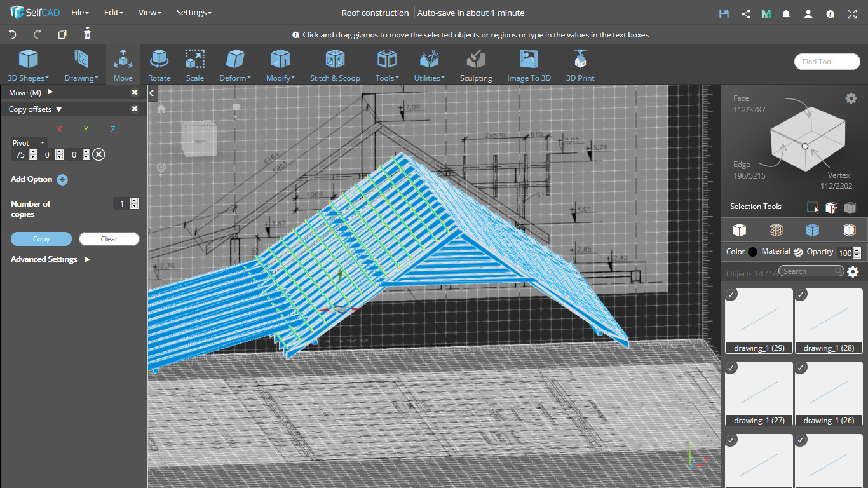Click the copy objects icon
Image resolution: width=868 pixels, height=488 pixels.
tap(62, 34)
